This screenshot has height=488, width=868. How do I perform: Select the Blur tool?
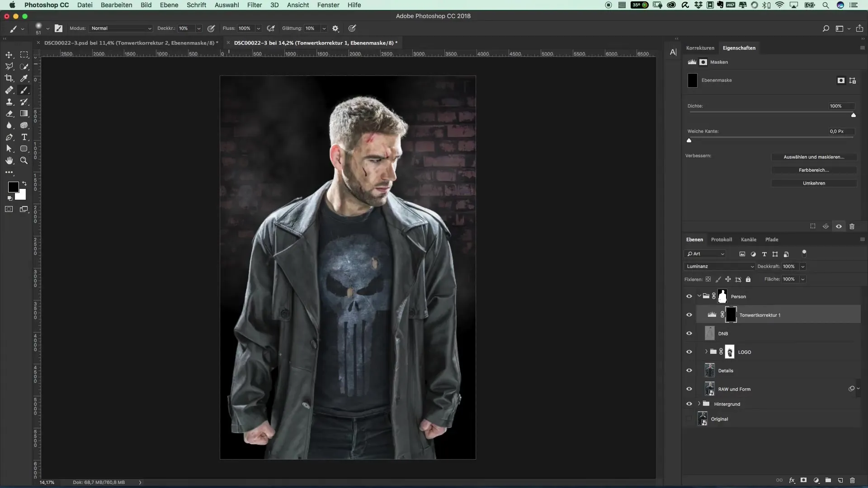click(9, 126)
